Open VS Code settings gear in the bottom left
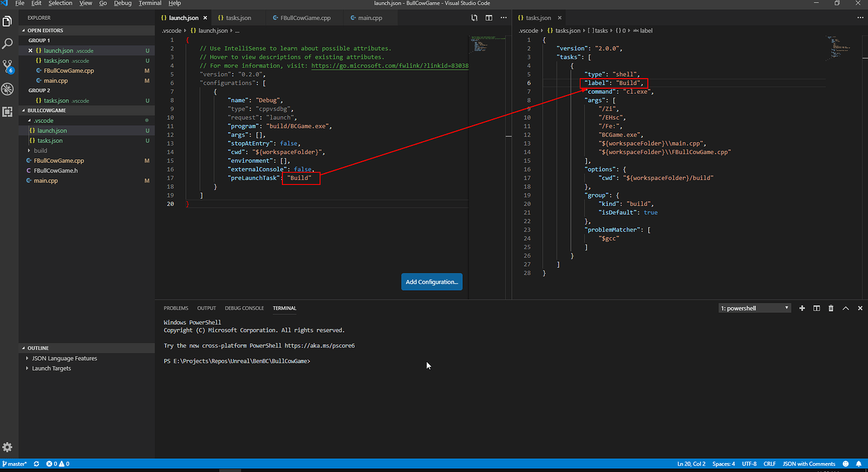The height and width of the screenshot is (472, 868). (x=8, y=447)
